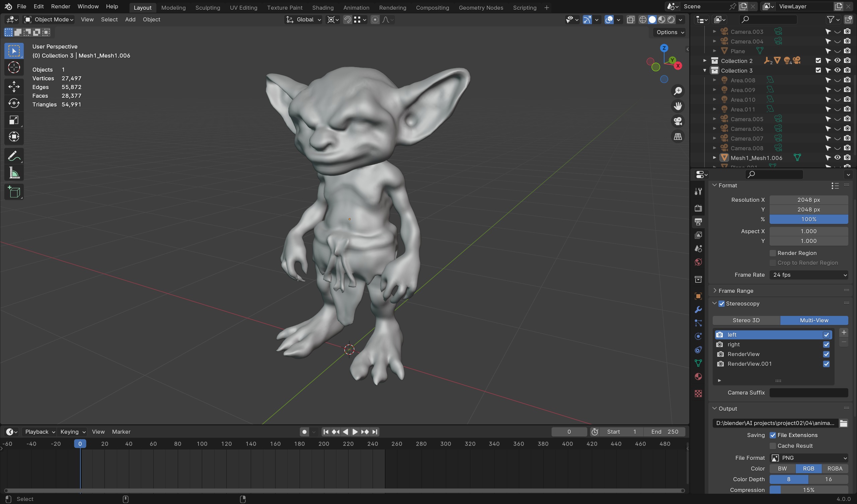Switch to rendered viewport shading
Screen dimensions: 857x504
point(671,20)
